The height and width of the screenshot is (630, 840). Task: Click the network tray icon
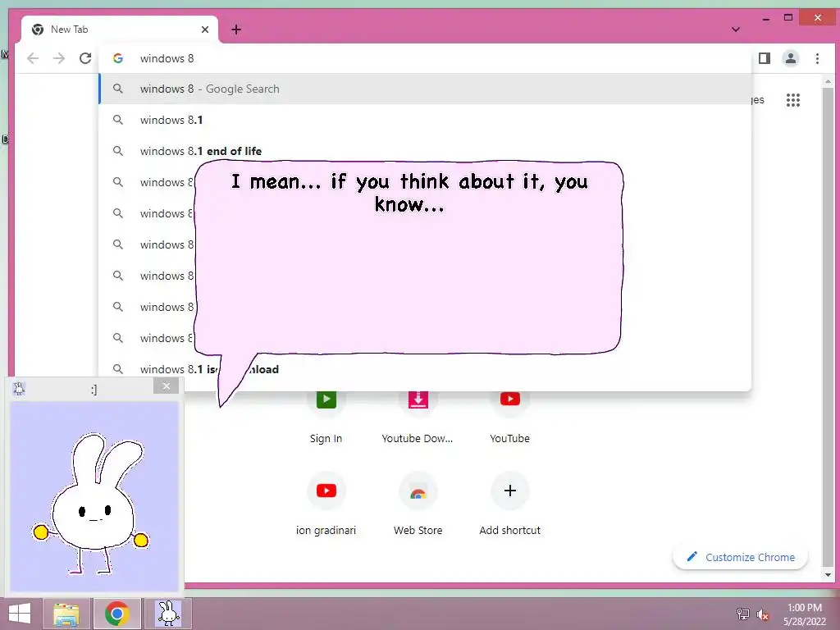tap(742, 614)
